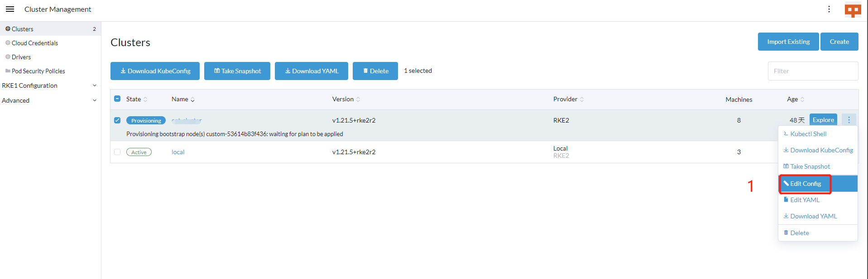
Task: Click the Machines column header
Action: pyautogui.click(x=739, y=99)
